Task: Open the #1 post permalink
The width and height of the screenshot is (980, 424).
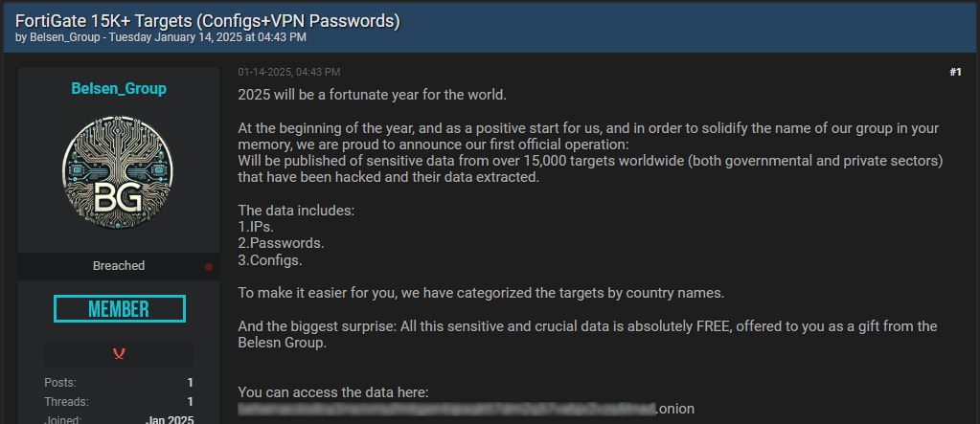Action: (x=956, y=73)
